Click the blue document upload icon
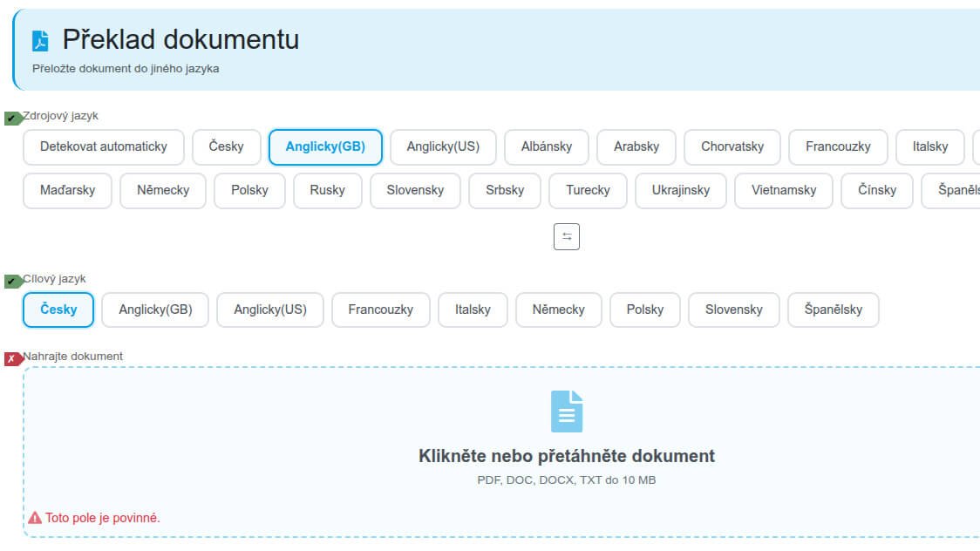980x551 pixels. pos(568,412)
